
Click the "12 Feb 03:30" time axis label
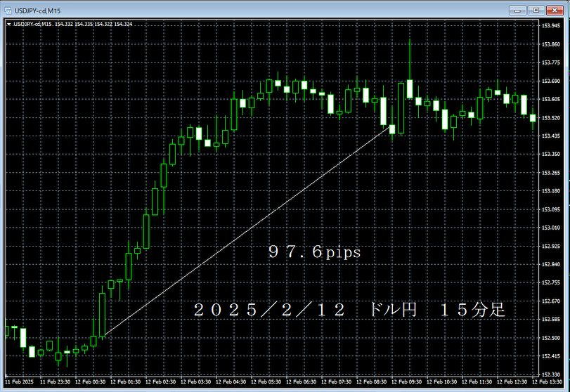pyautogui.click(x=195, y=382)
